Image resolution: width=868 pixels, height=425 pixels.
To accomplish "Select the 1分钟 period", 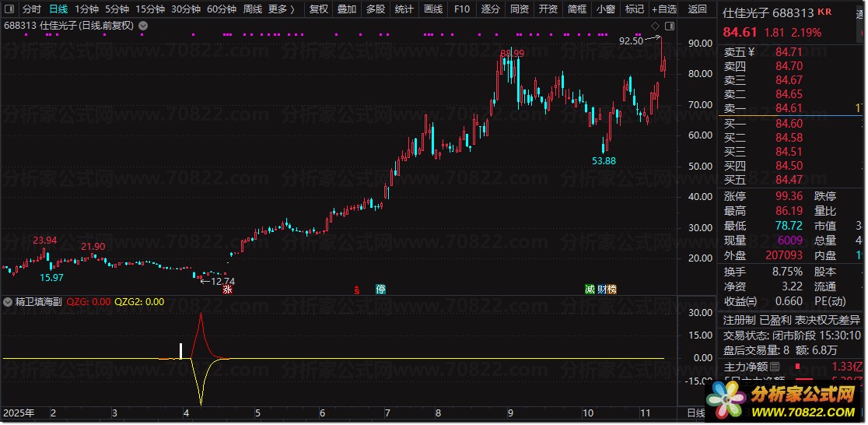I will (86, 9).
